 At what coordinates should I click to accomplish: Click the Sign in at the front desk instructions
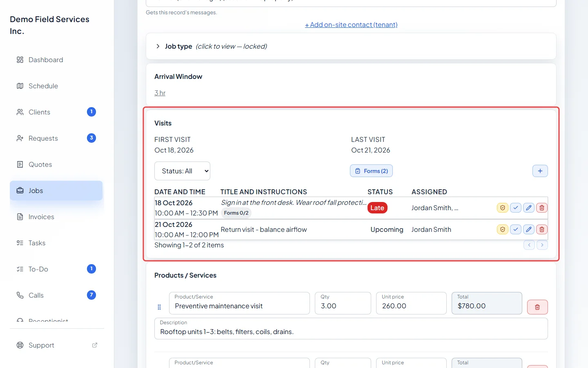click(x=294, y=202)
